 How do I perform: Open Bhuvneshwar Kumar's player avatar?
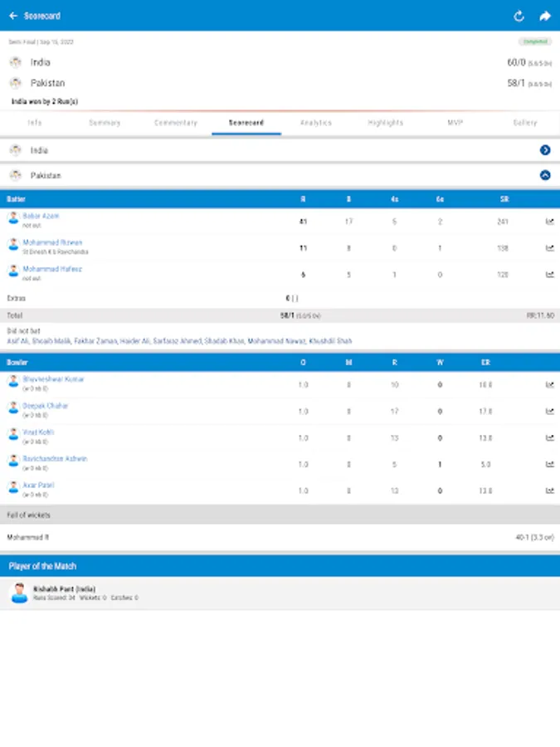pos(13,381)
